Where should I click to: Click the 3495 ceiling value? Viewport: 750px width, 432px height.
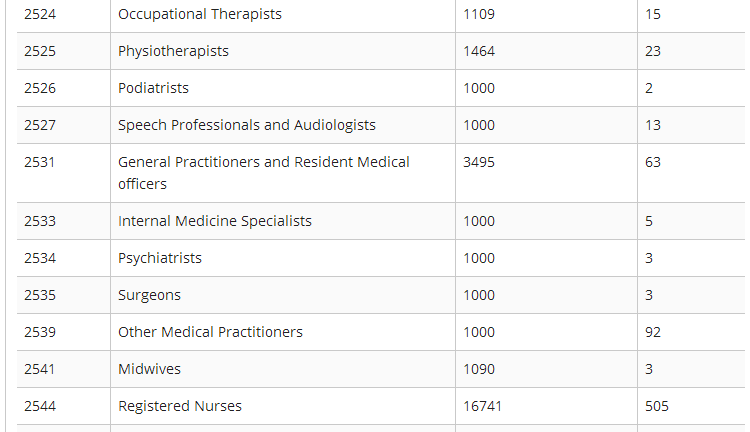point(479,162)
